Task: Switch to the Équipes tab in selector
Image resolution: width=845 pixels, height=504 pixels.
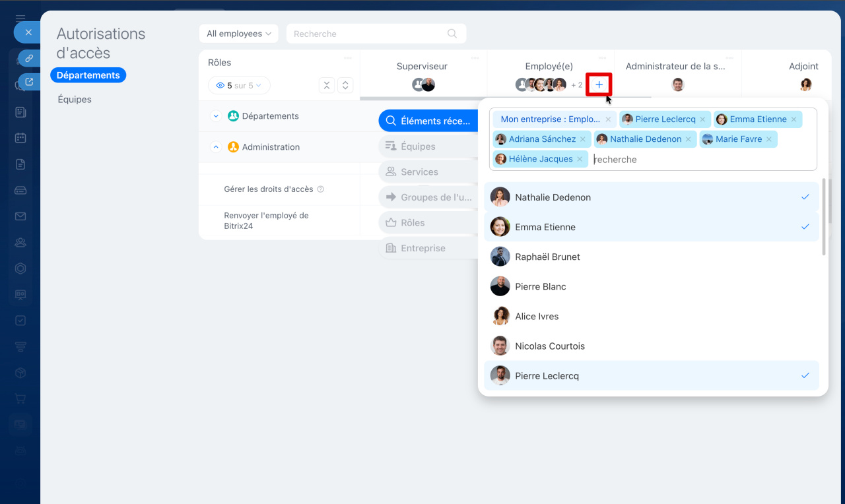Action: [426, 146]
